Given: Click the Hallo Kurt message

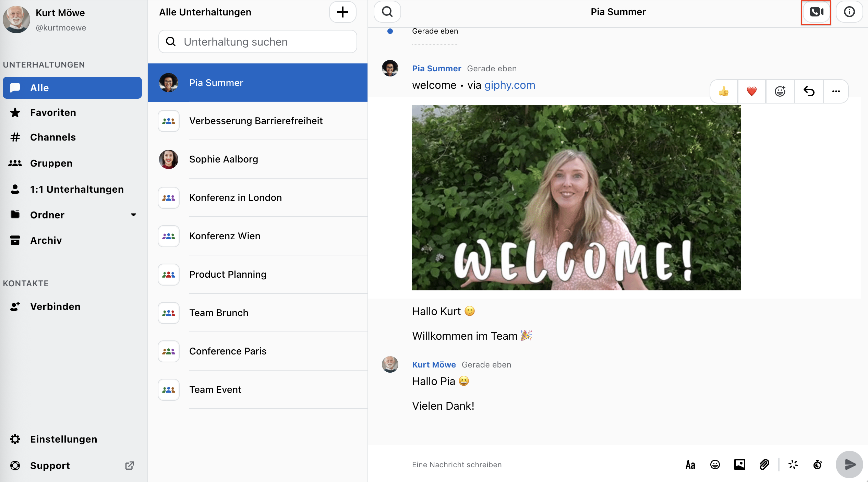Looking at the screenshot, I should pyautogui.click(x=444, y=311).
